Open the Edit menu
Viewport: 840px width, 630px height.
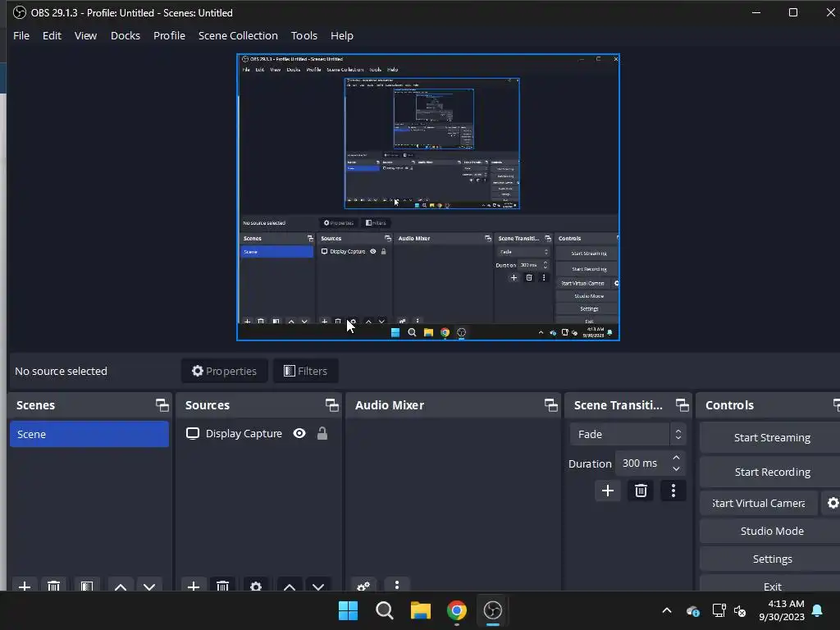52,35
